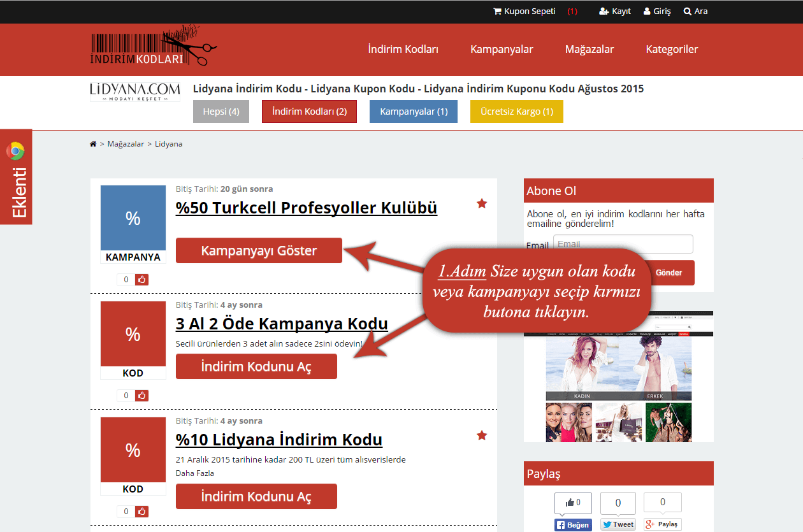Click the blue KAMPANYA percent tile
The image size is (803, 532).
point(133,218)
